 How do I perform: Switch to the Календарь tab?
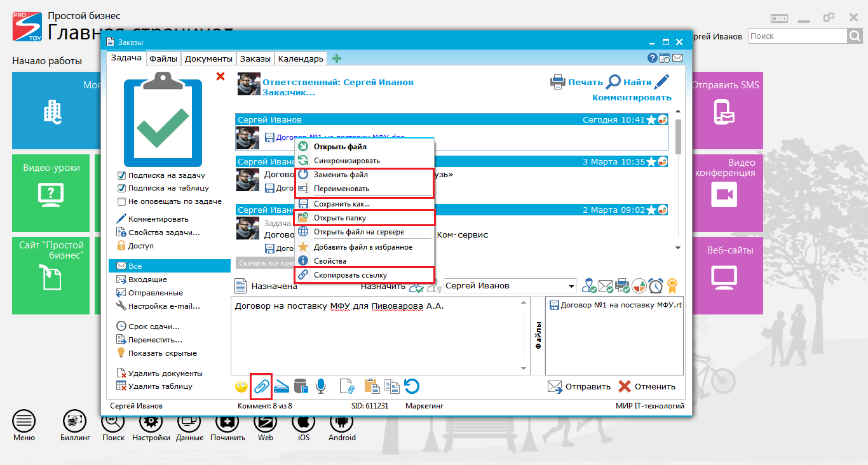pyautogui.click(x=301, y=58)
